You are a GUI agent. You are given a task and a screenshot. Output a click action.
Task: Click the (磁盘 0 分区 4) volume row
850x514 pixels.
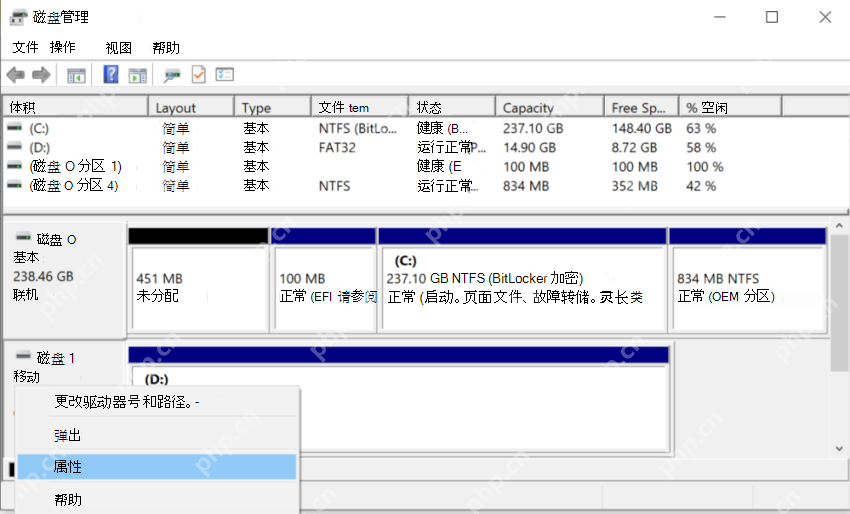click(x=74, y=185)
